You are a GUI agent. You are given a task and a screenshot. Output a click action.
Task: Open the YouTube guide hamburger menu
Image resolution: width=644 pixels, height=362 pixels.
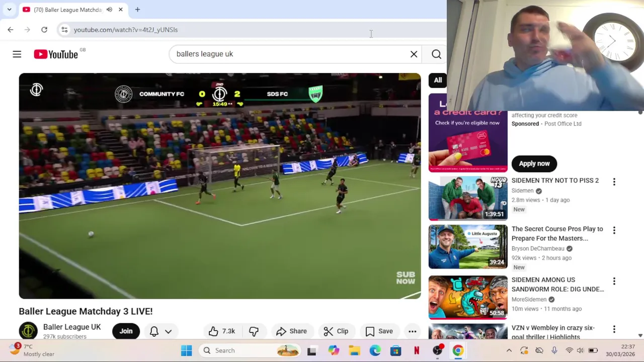click(17, 54)
